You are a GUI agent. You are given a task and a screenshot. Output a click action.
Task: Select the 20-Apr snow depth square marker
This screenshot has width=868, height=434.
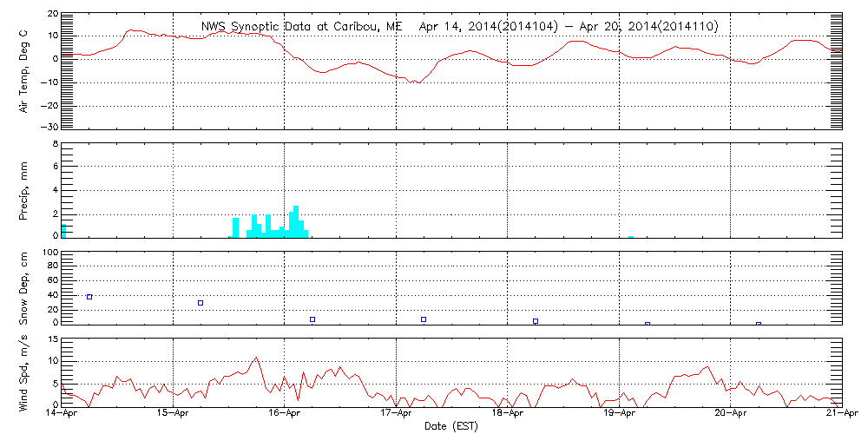click(759, 324)
